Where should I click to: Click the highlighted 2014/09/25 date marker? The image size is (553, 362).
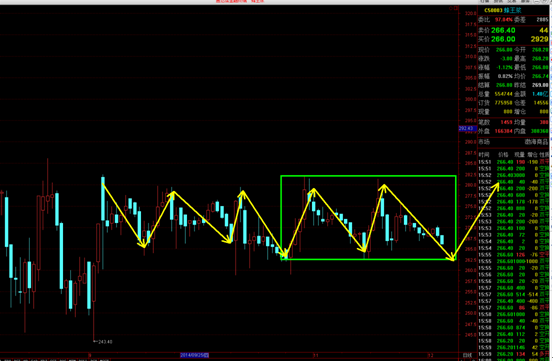click(194, 355)
